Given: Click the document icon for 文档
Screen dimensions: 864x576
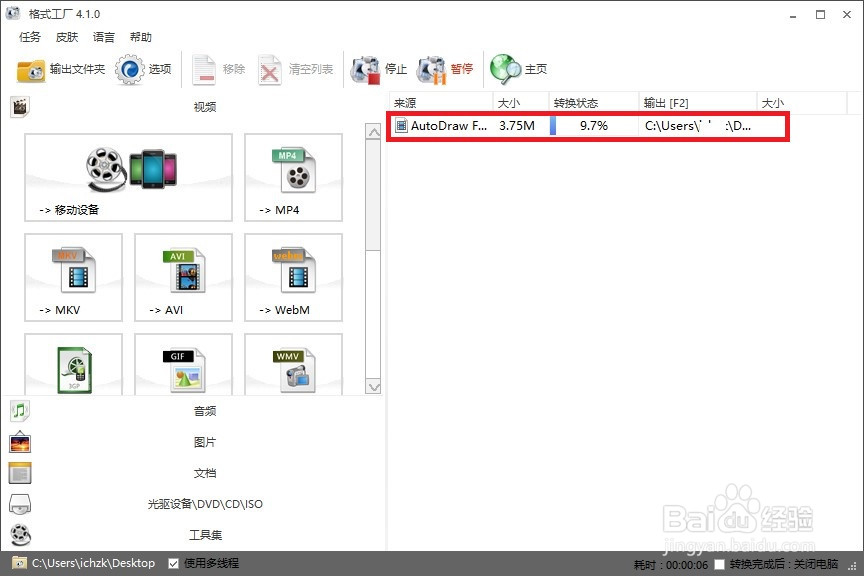Looking at the screenshot, I should point(20,473).
